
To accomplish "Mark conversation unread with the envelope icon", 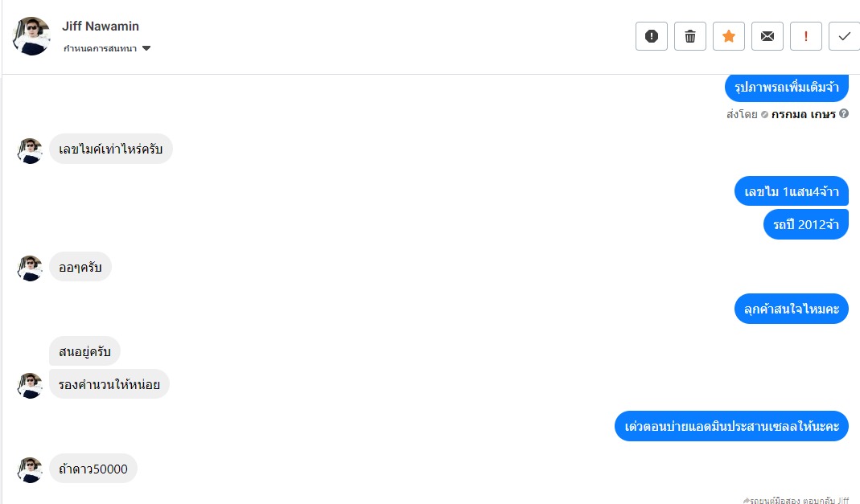I will click(x=767, y=36).
